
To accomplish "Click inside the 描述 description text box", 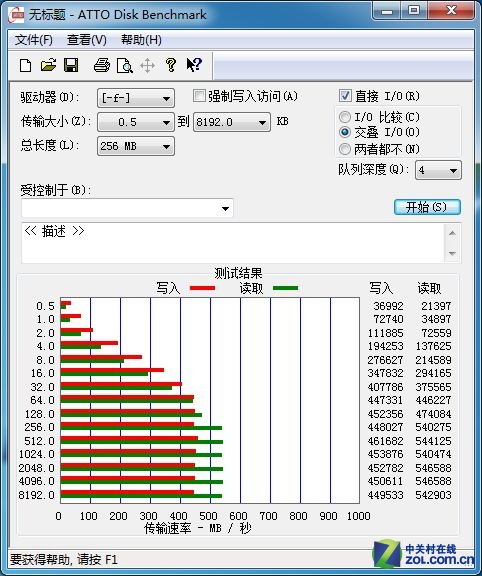I will pyautogui.click(x=233, y=243).
